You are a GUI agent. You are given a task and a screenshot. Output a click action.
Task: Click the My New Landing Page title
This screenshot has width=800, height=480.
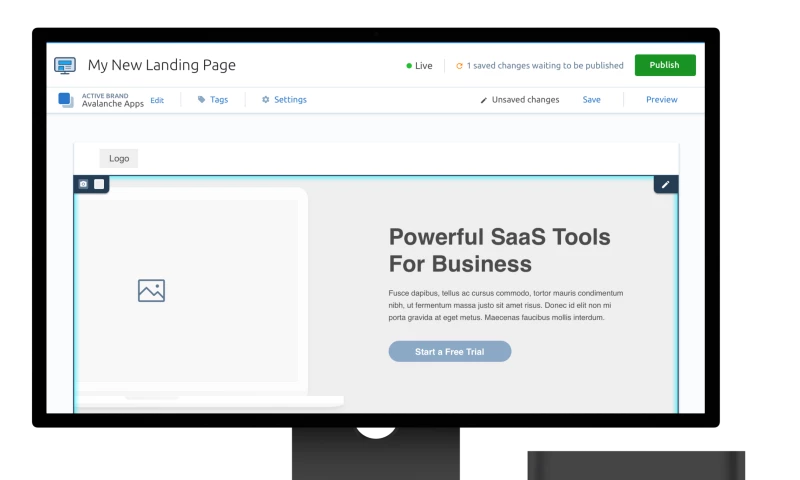tap(162, 65)
